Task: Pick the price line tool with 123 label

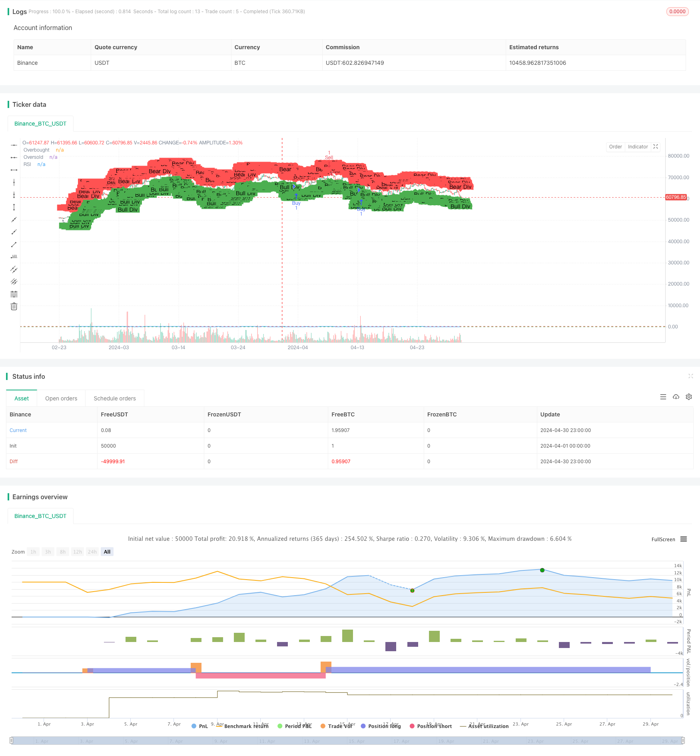Action: point(14,257)
